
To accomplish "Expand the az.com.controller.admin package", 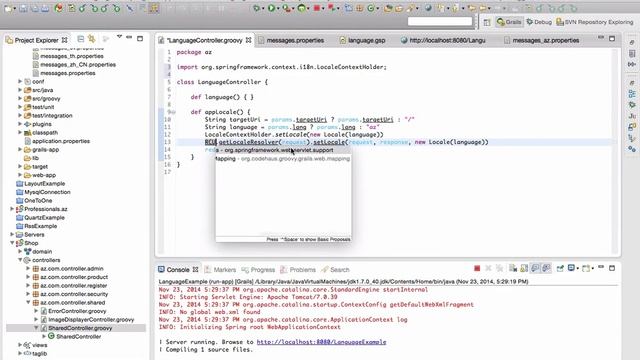I will 28,269.
